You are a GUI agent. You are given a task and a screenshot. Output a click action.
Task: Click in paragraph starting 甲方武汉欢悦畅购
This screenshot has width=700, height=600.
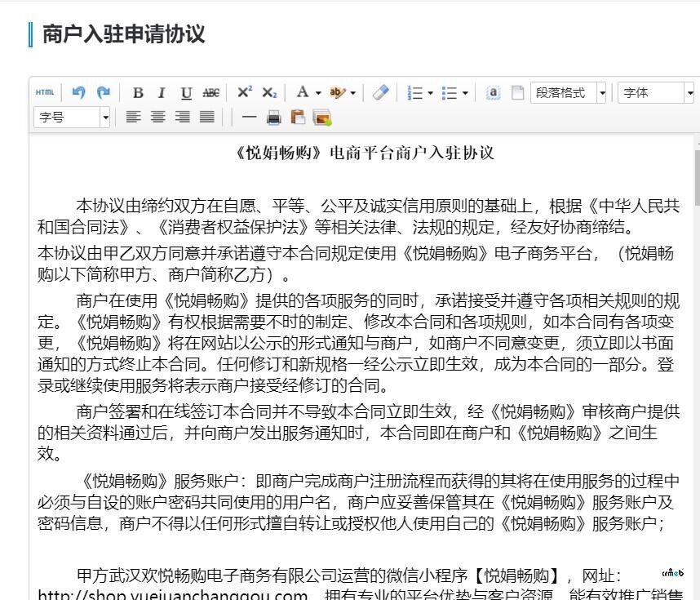pos(360,584)
